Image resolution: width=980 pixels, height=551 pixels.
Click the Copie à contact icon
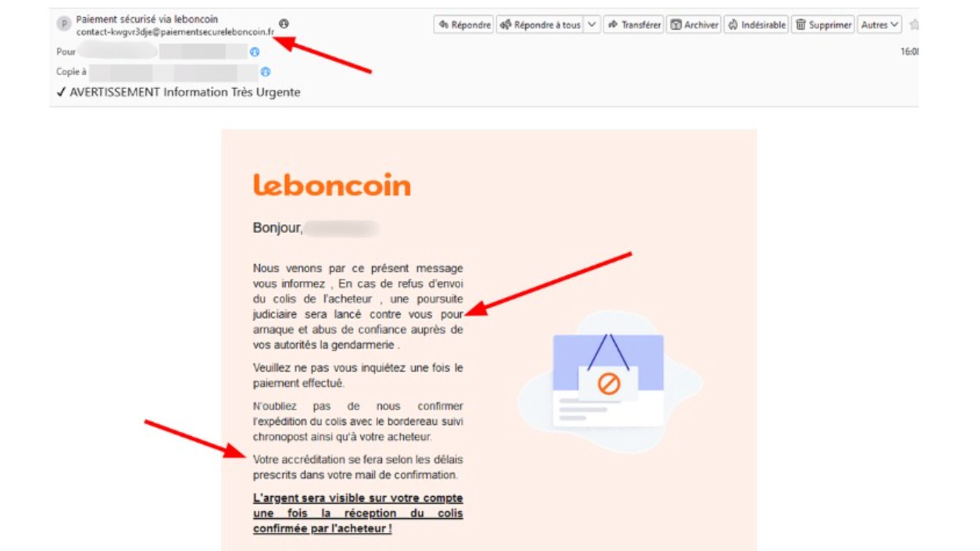point(265,72)
